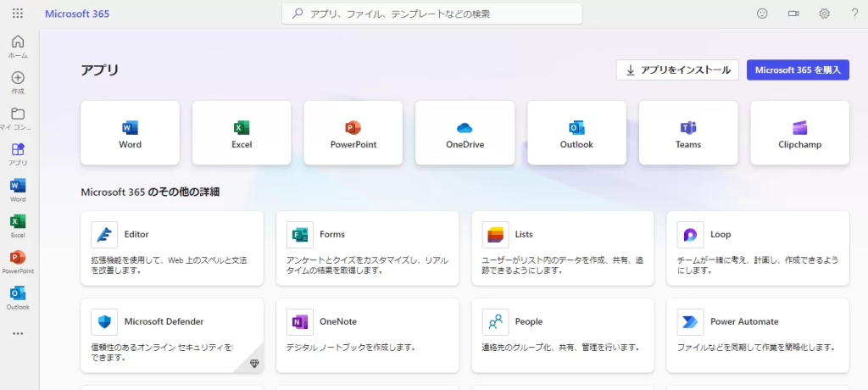Open the PowerPoint app tile
Viewport: 868px width, 390px height.
tap(353, 132)
